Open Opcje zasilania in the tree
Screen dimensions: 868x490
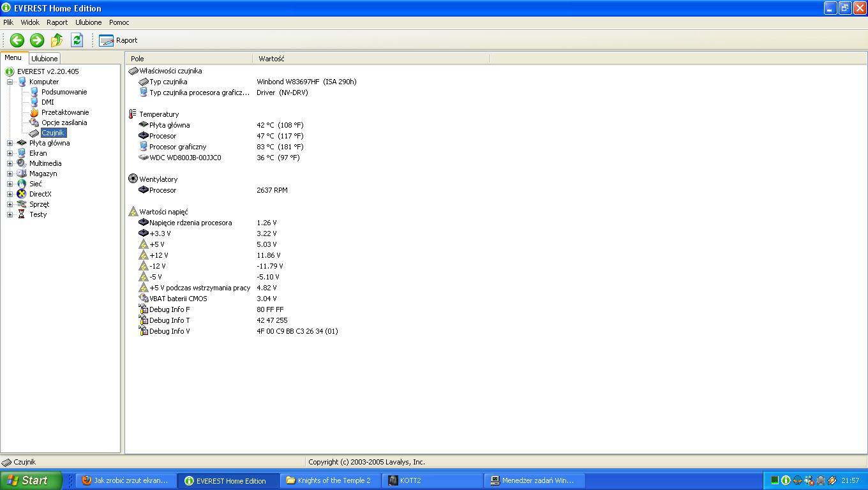coord(64,122)
